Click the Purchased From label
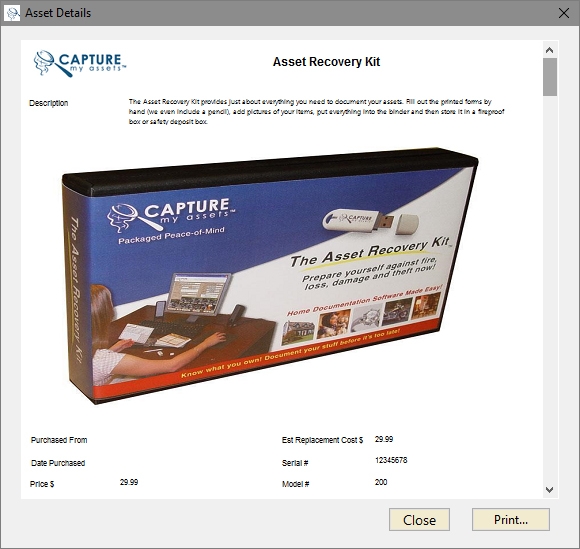The image size is (580, 549). coord(59,440)
